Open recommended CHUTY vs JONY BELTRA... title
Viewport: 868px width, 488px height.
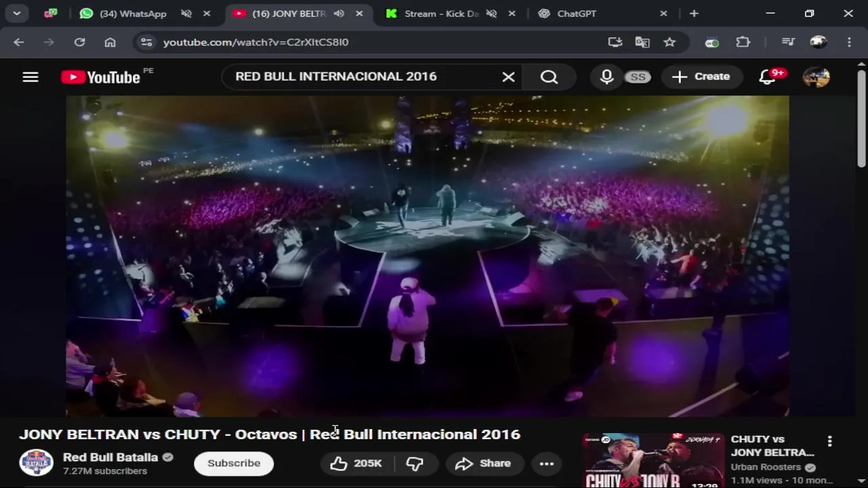tap(773, 446)
